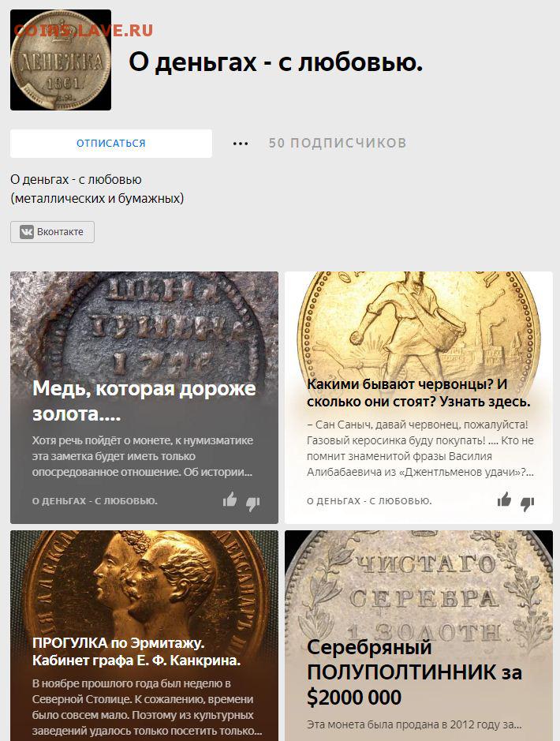Open the Вконтакте social link button
The width and height of the screenshot is (560, 741).
[52, 232]
